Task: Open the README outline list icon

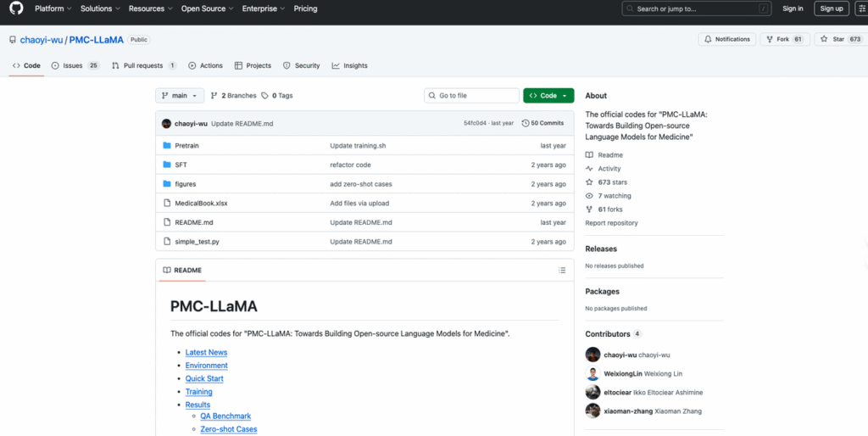Action: tap(562, 271)
